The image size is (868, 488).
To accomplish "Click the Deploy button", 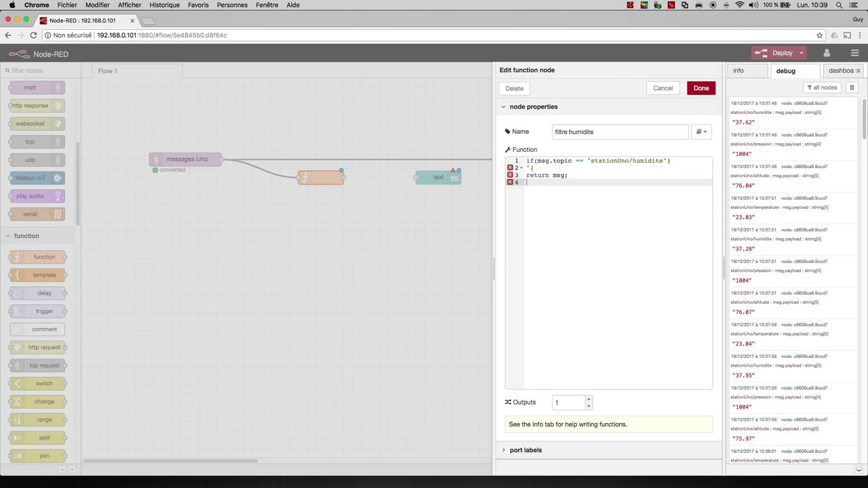I will pos(774,53).
